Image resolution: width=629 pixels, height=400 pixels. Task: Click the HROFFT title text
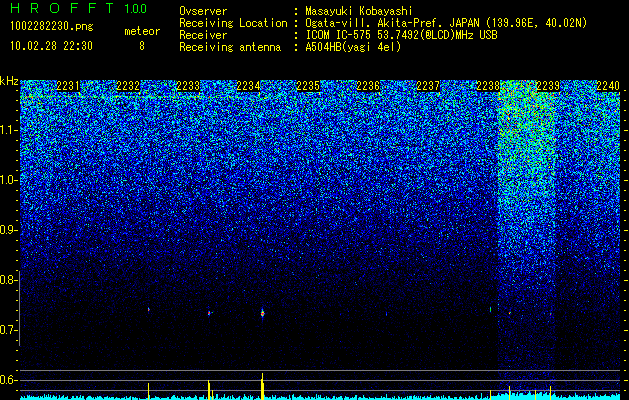[x=62, y=8]
